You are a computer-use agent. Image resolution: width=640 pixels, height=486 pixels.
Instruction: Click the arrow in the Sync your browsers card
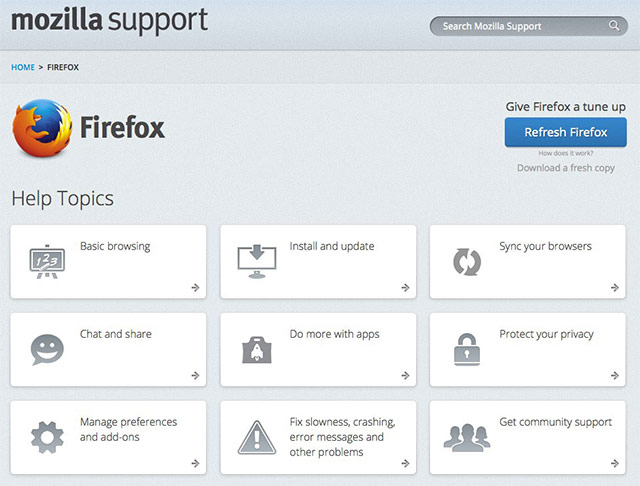click(614, 287)
